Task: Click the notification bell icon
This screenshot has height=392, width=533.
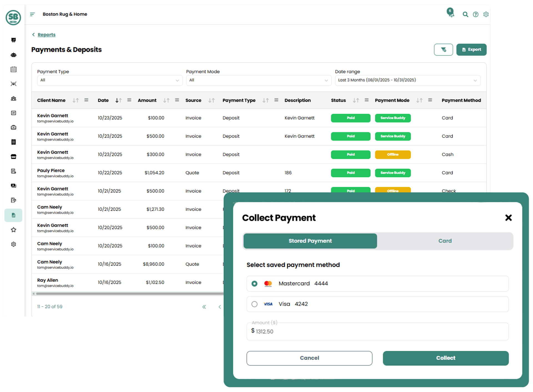Action: coord(451,14)
